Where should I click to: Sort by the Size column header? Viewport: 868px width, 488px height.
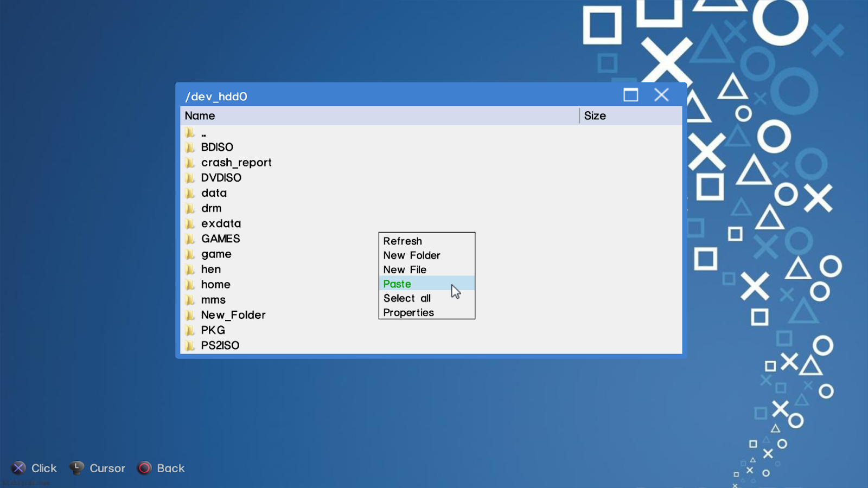click(631, 115)
